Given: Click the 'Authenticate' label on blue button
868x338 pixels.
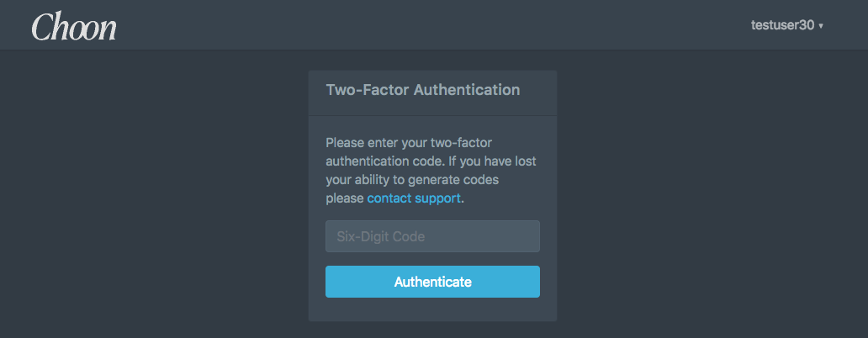Looking at the screenshot, I should [x=432, y=282].
